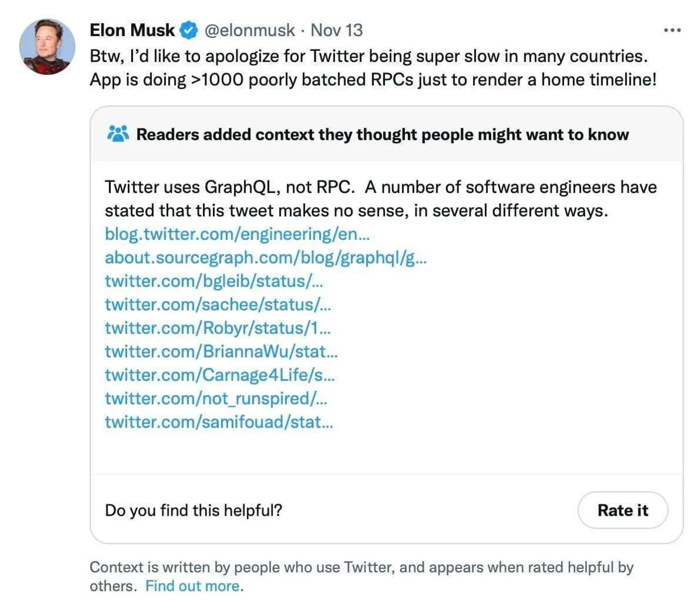Viewport: 700px width, 605px height.
Task: Open the three-dot more options menu
Action: (x=672, y=30)
